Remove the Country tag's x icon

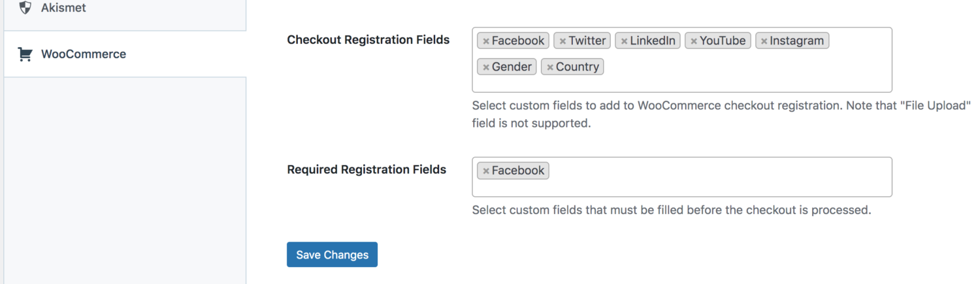point(550,67)
